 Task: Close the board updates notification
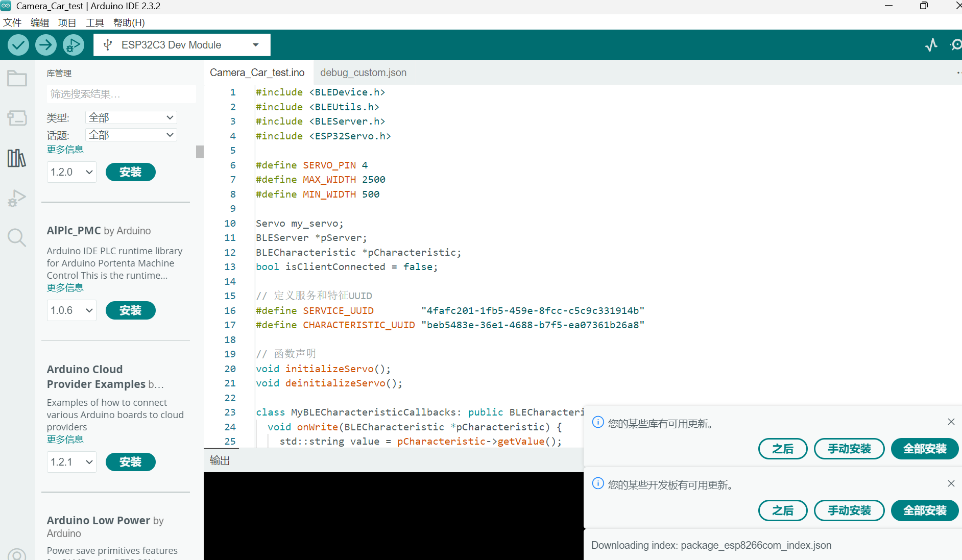click(x=951, y=483)
